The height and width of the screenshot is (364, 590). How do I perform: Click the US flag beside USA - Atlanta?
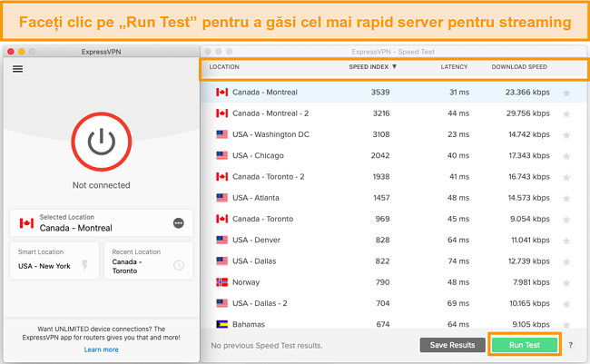pyautogui.click(x=222, y=198)
